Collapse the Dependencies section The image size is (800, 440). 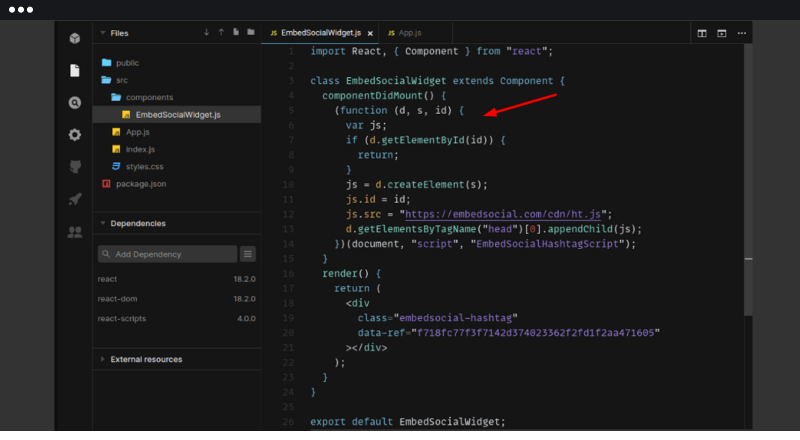(103, 223)
